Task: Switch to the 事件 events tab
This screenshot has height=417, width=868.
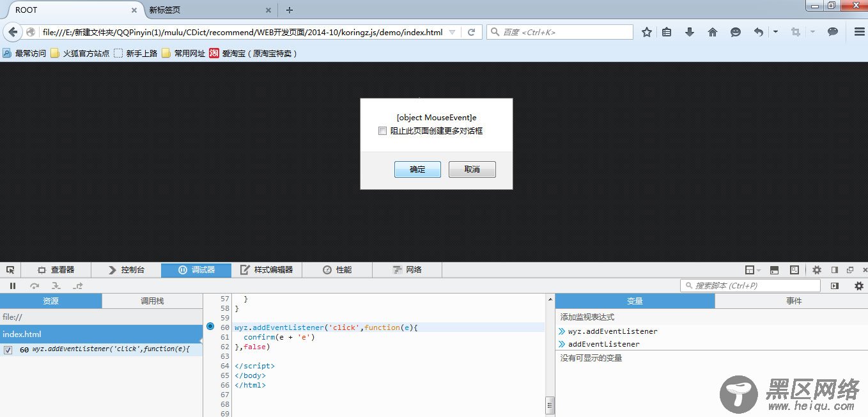Action: [x=791, y=301]
